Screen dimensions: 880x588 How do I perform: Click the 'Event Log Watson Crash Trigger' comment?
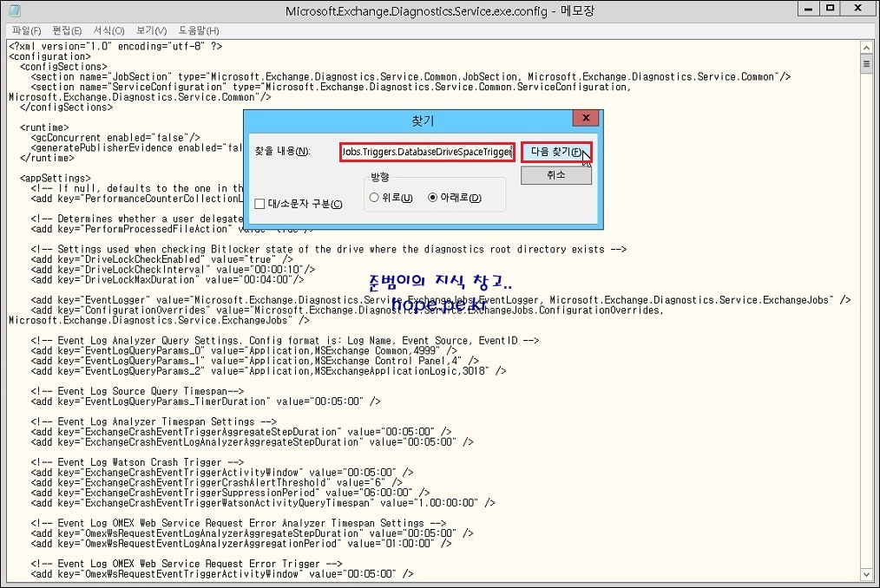point(137,462)
